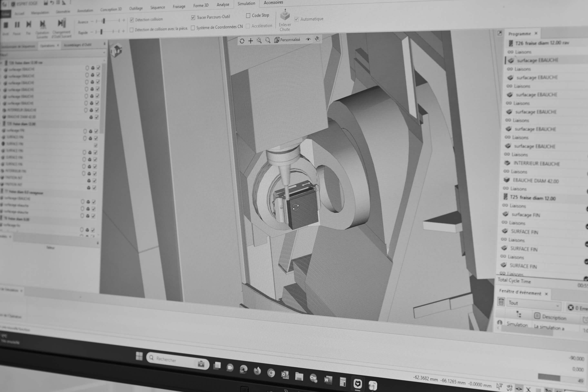Open the Forme 3D ribbon tab
This screenshot has height=392, width=588.
201,6
